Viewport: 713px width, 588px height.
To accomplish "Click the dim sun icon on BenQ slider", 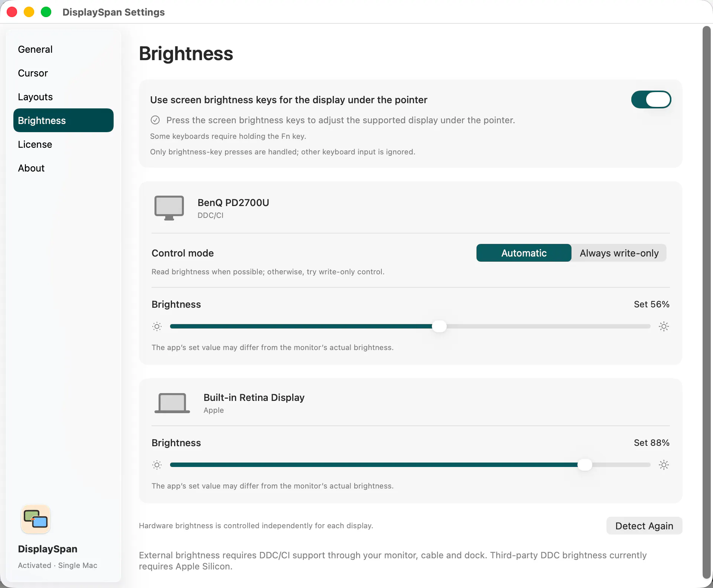I will [x=157, y=326].
